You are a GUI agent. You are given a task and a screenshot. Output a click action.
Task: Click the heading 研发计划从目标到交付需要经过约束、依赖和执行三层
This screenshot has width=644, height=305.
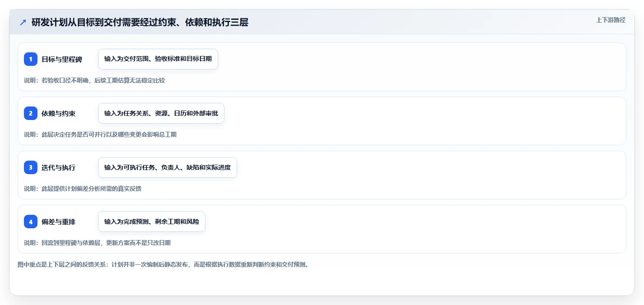coord(140,22)
